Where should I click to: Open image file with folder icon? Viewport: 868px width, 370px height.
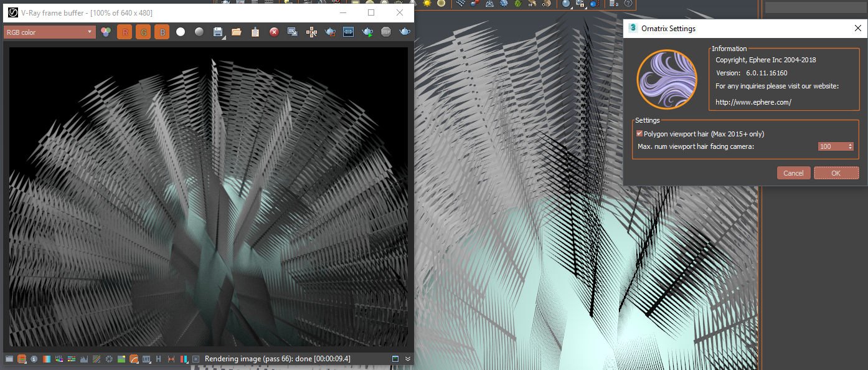point(237,32)
